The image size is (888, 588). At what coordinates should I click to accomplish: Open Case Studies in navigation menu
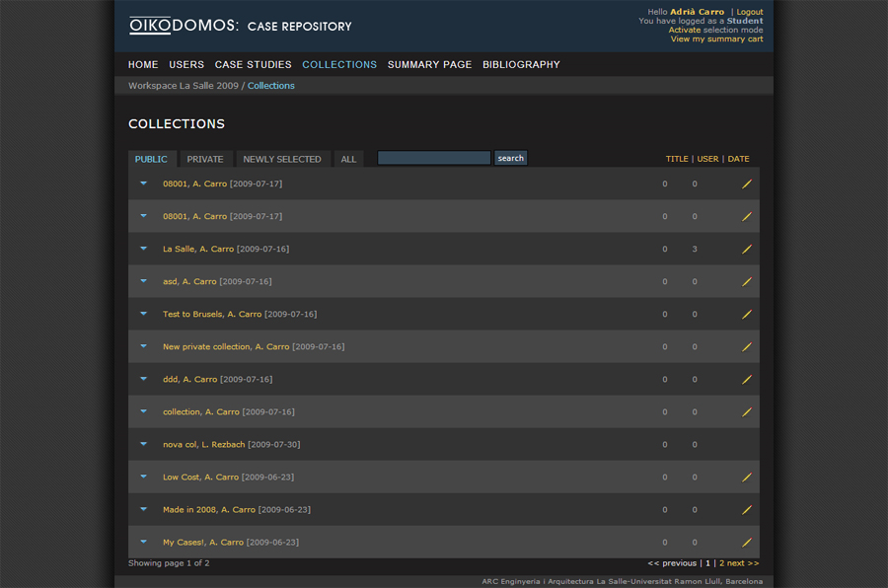pos(253,64)
